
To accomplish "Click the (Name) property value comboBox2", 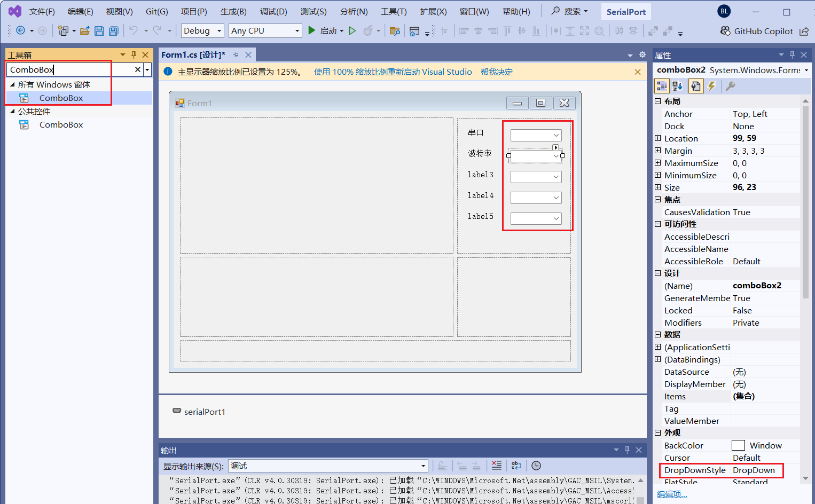I will (x=757, y=286).
